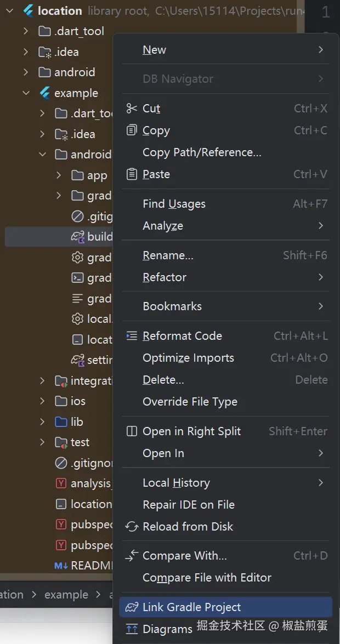The image size is (340, 644).
Task: Click the Copy clipboard icon
Action: pos(132,130)
